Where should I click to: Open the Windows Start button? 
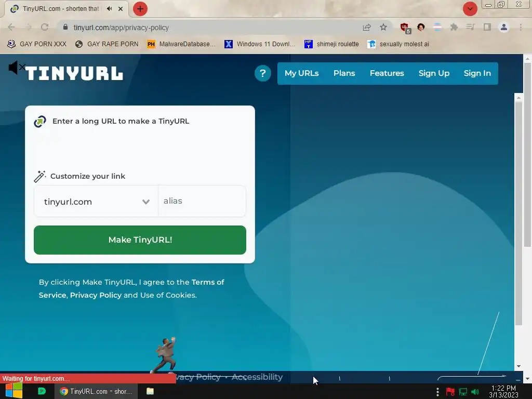[x=14, y=391]
